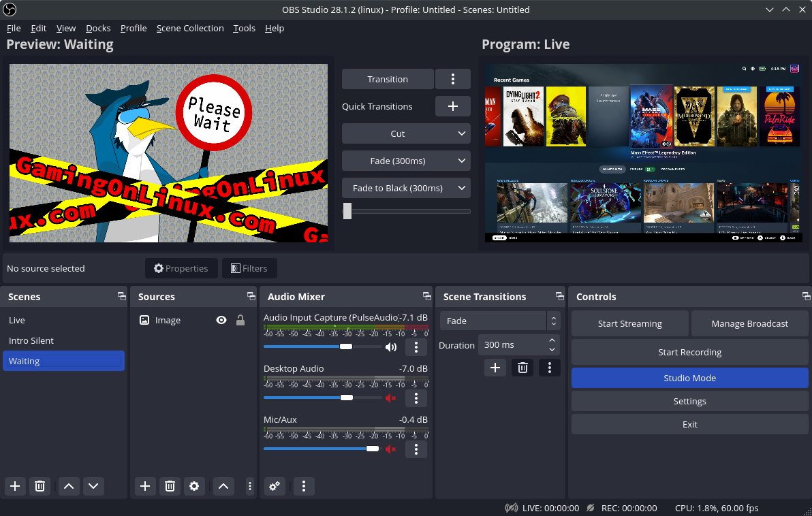Open the Scene Collection menu

[190, 28]
